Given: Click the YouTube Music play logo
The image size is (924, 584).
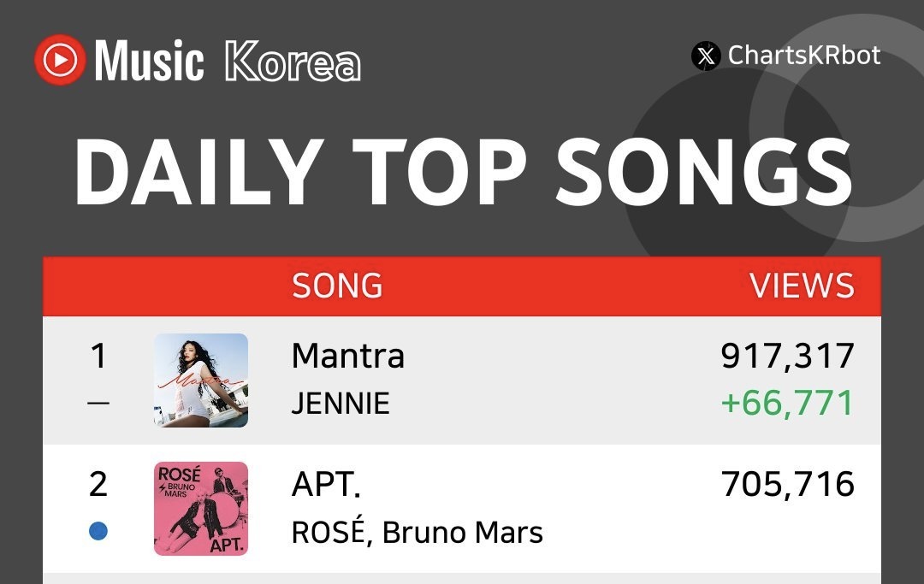Looking at the screenshot, I should [x=60, y=60].
